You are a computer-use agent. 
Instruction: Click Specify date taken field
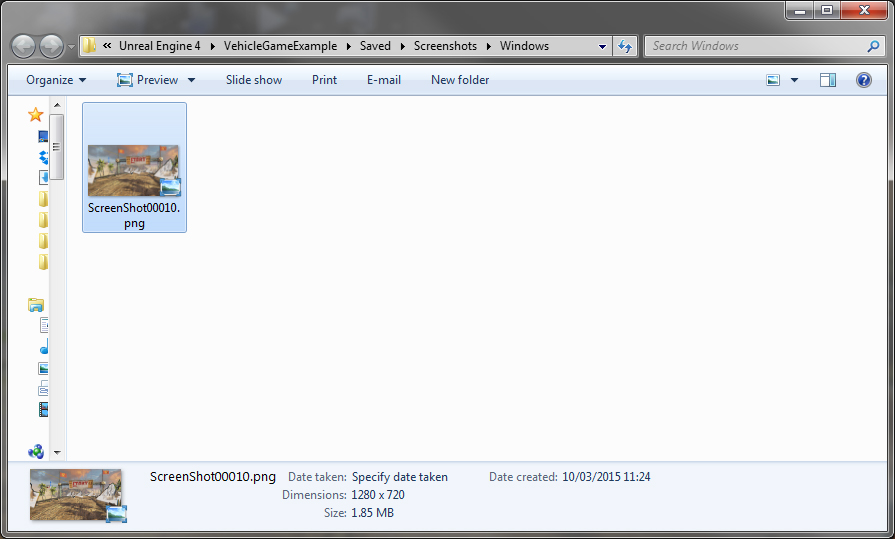click(400, 477)
